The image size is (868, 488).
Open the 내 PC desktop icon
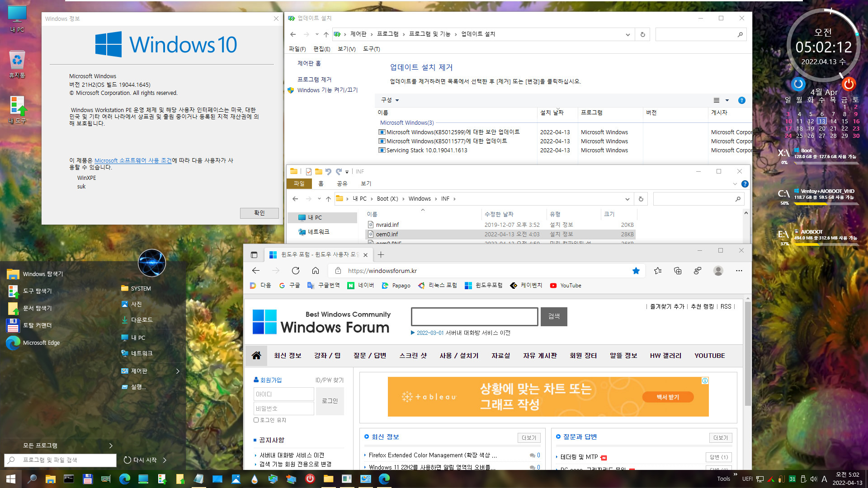point(17,19)
